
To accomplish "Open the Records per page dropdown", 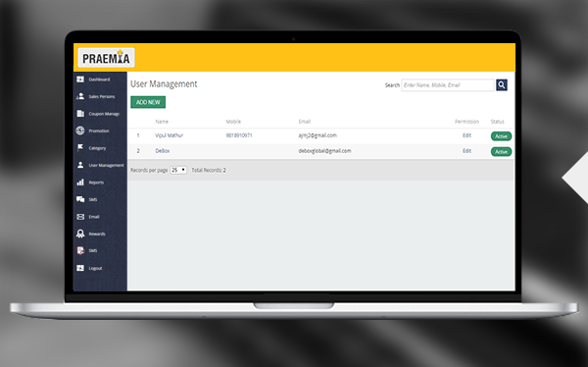I will (178, 170).
